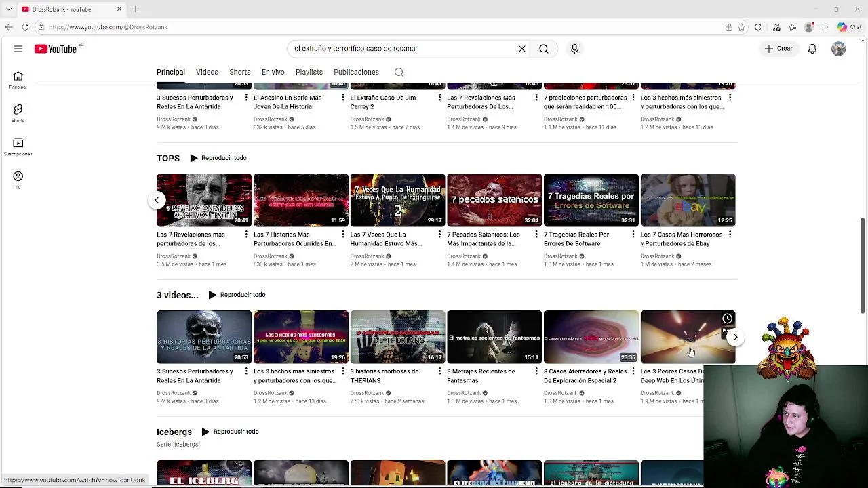868x488 pixels.
Task: Go back with browser back arrow
Action: pos(9,27)
